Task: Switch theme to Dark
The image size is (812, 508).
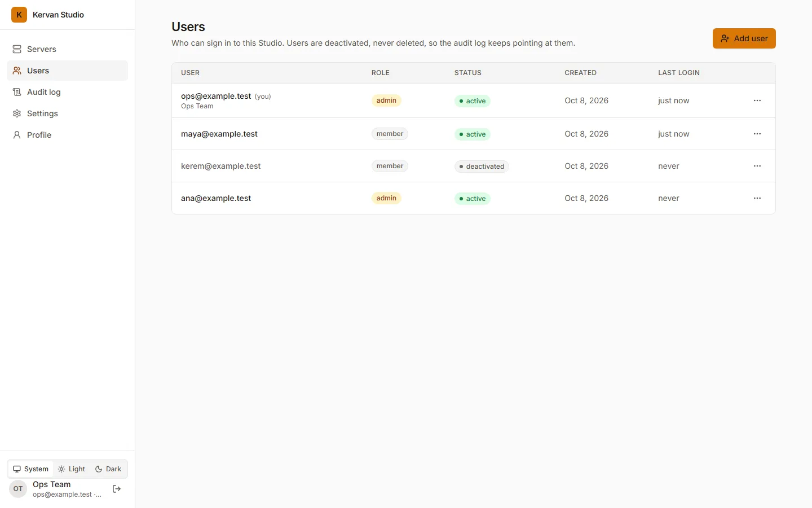Action: click(108, 469)
